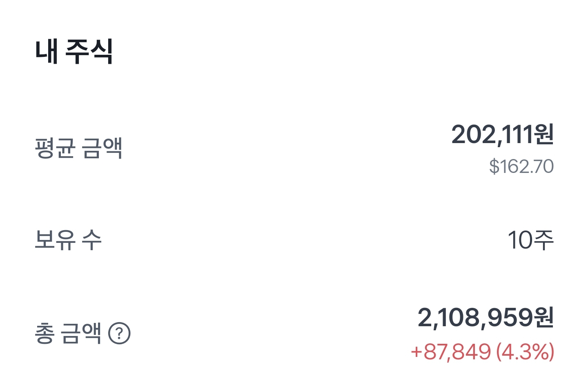The width and height of the screenshot is (588, 390).
Task: Select the 2,108,959원 total amount
Action: tap(486, 318)
